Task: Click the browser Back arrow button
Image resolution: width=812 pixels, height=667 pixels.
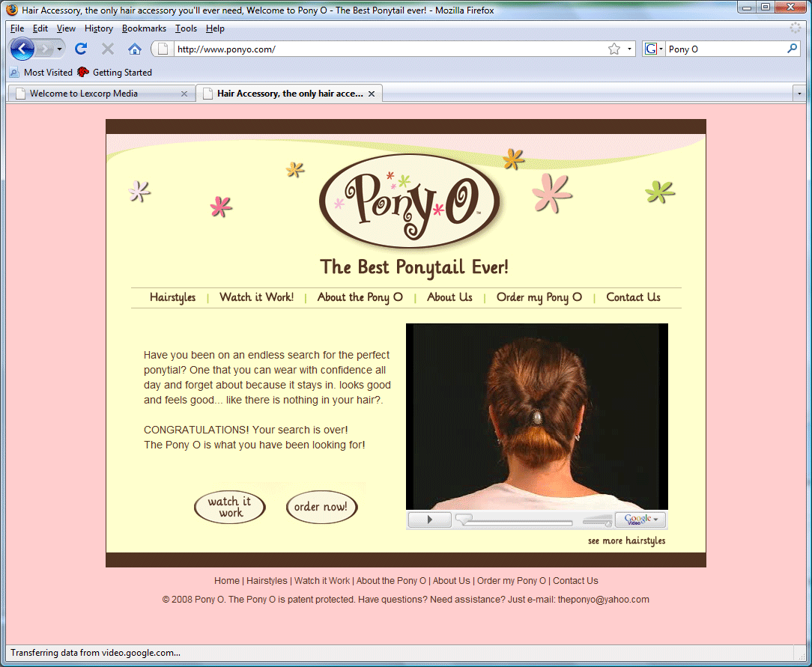Action: 22,49
